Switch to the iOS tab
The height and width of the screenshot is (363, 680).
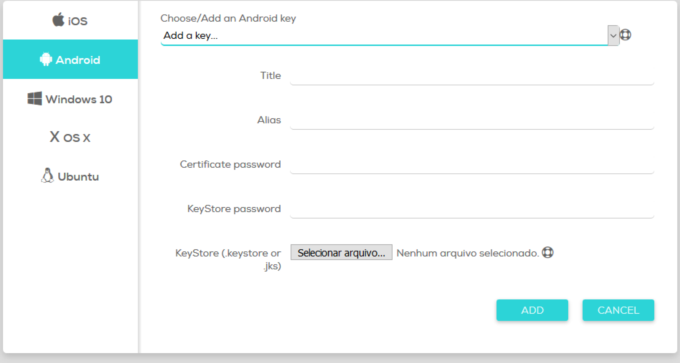[x=70, y=20]
